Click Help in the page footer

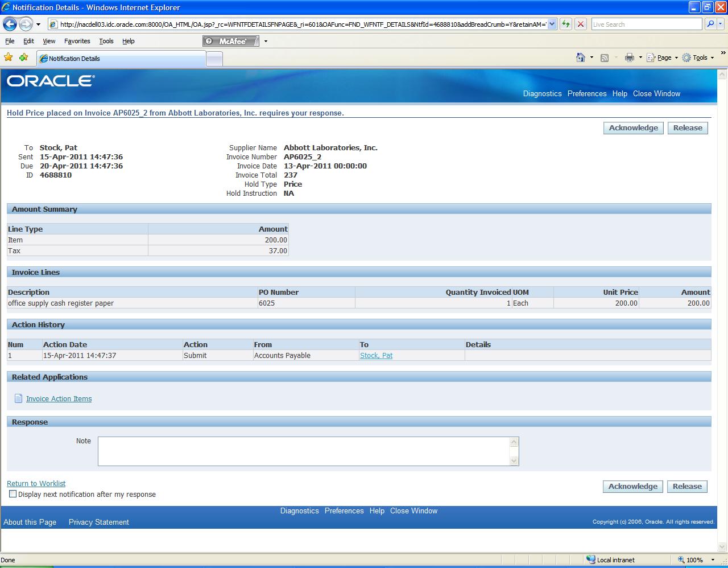click(377, 511)
